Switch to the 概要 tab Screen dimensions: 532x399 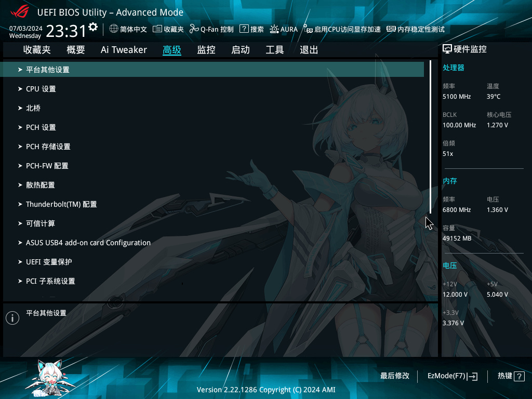click(x=76, y=50)
